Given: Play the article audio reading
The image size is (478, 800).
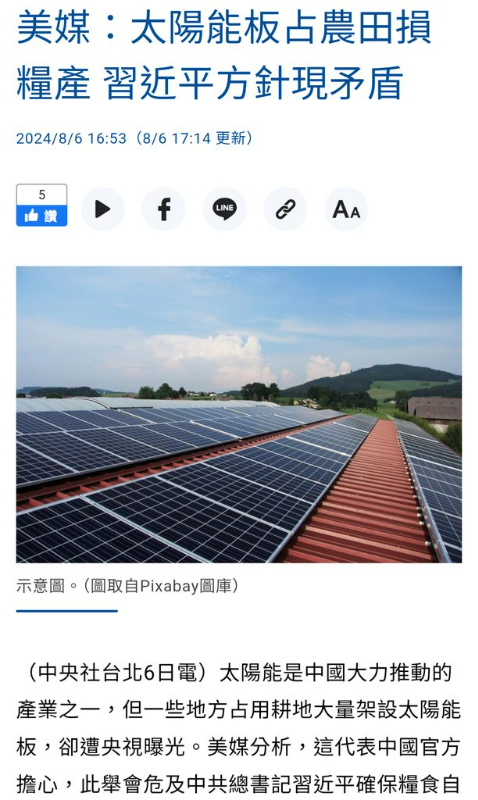Looking at the screenshot, I should point(103,209).
